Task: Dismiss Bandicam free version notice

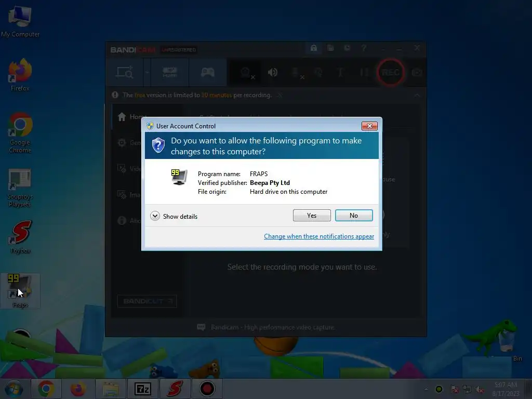Action: pos(279,95)
